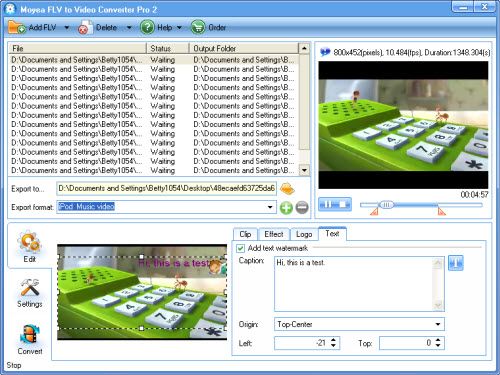Click the right trim end marker
This screenshot has height=375, width=500.
tap(441, 211)
